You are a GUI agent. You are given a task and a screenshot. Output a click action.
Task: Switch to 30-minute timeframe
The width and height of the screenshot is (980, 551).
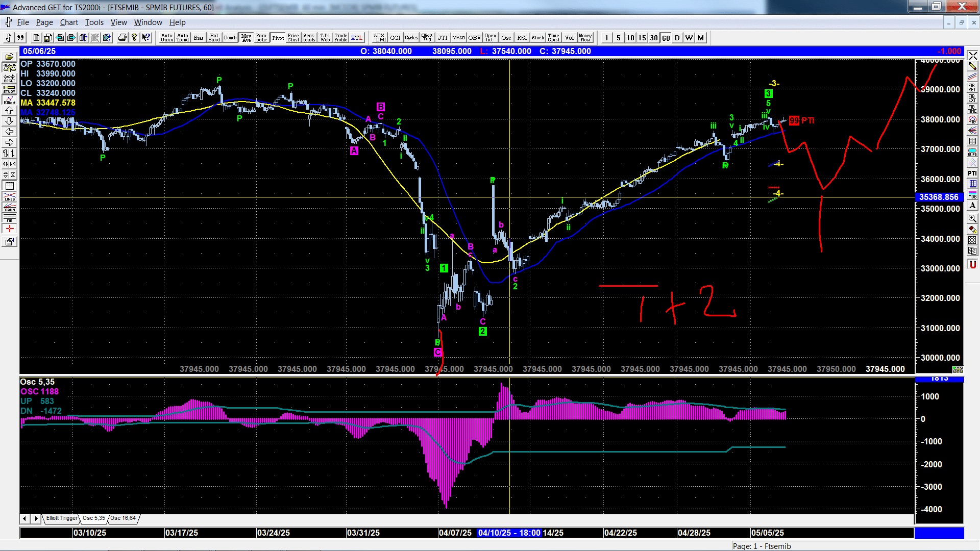(653, 38)
